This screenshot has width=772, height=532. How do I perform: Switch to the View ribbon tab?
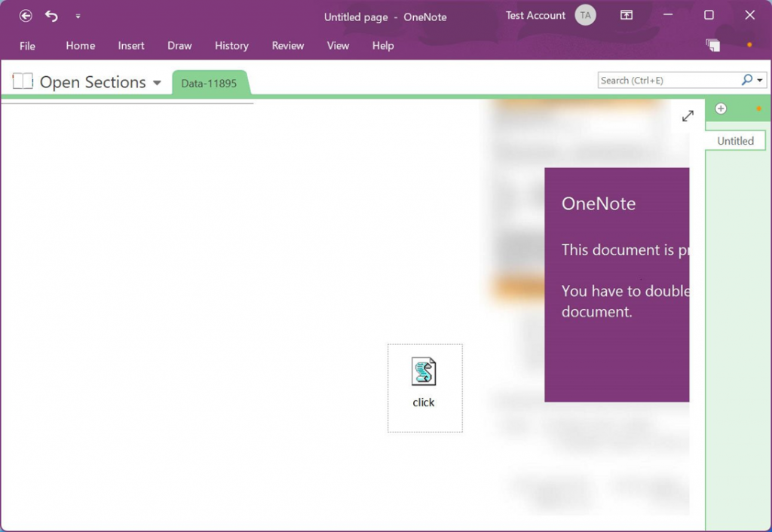pos(338,46)
